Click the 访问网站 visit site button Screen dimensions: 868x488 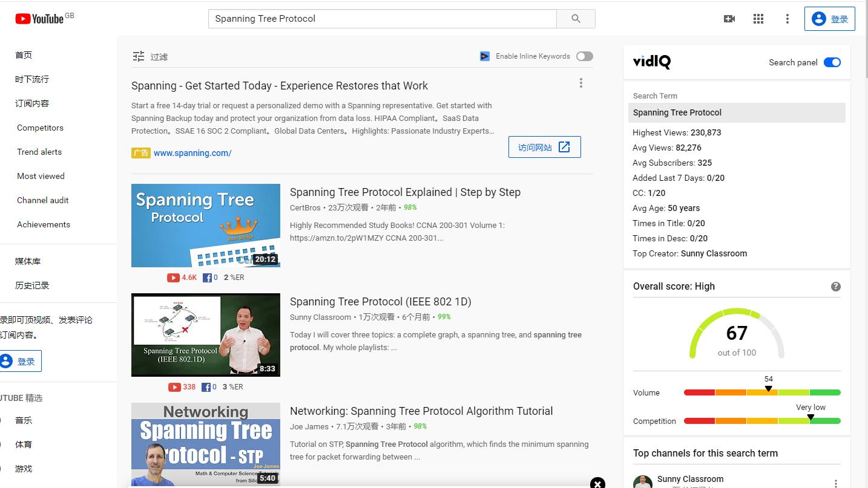tap(545, 147)
